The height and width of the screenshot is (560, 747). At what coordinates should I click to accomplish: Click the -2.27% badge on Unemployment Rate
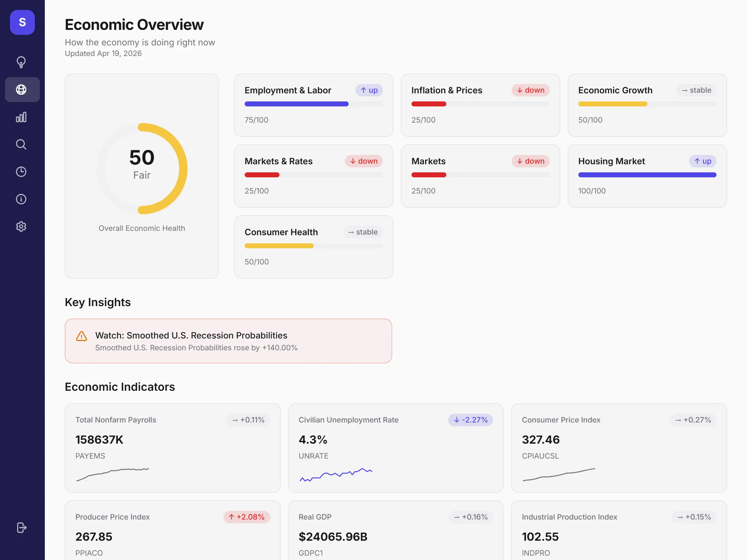point(470,420)
